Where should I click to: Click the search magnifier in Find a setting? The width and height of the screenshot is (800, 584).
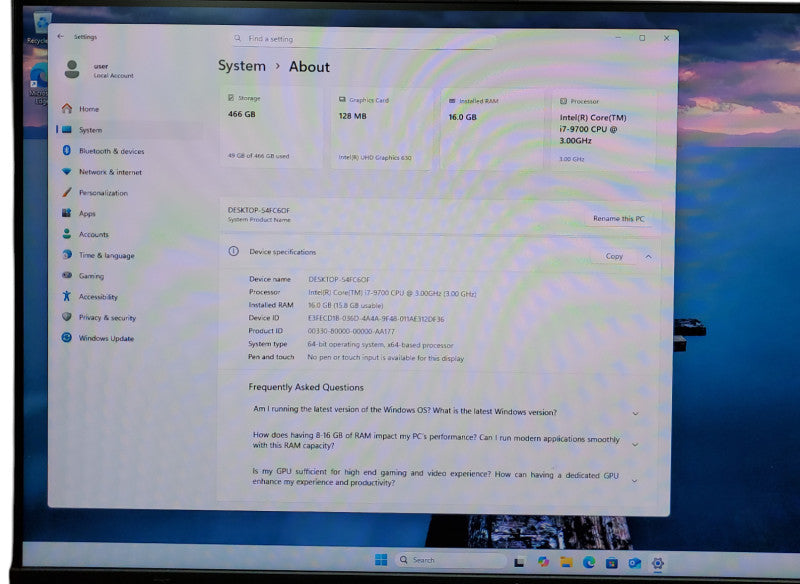click(237, 38)
